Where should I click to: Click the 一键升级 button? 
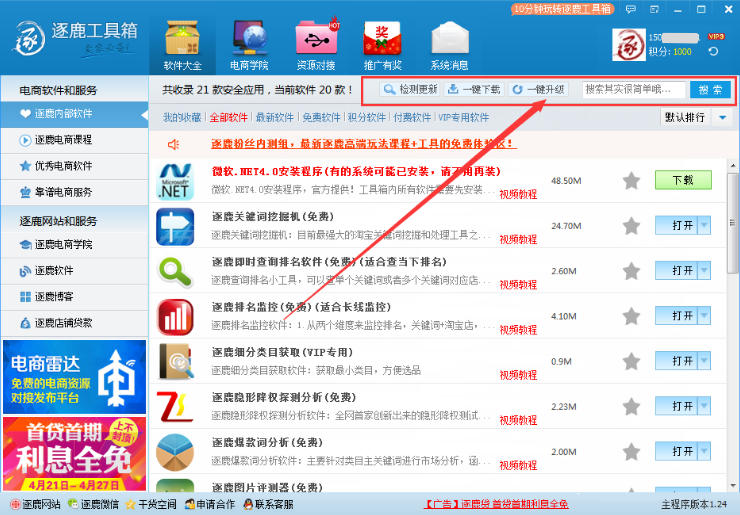(x=538, y=89)
